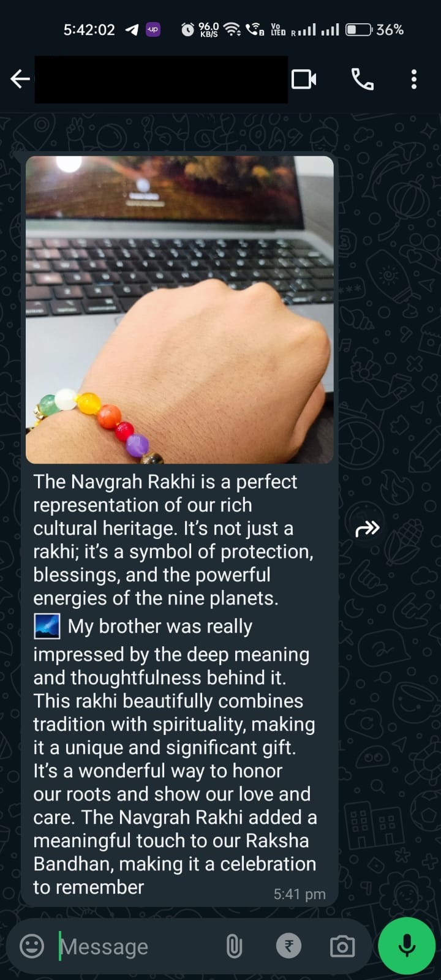Open the camera from message bar

[x=342, y=946]
